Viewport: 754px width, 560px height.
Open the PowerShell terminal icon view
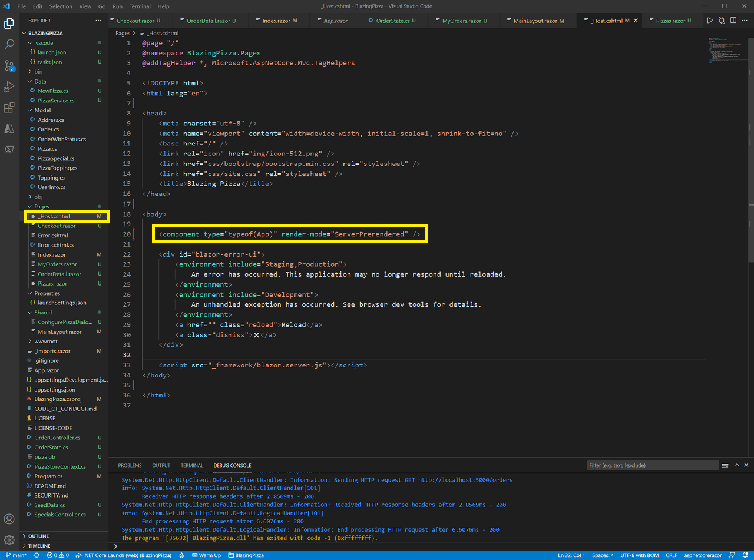(9, 150)
